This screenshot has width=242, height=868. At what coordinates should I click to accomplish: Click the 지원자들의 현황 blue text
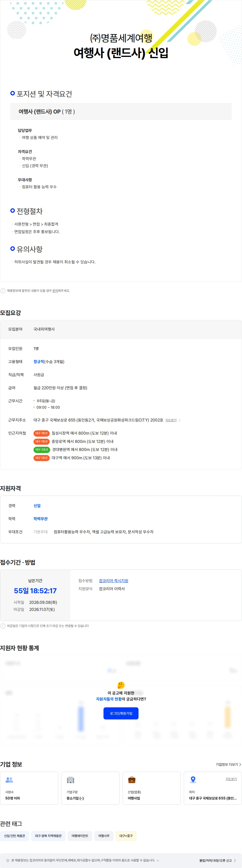[109, 699]
